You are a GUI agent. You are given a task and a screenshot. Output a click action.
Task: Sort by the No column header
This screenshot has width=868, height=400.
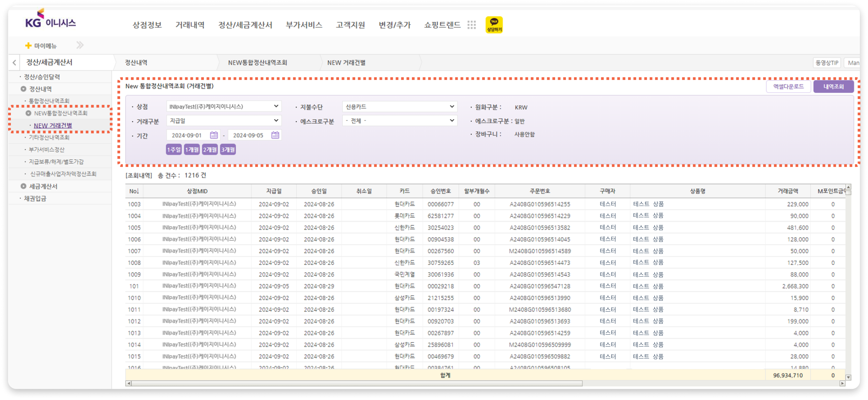pos(134,191)
